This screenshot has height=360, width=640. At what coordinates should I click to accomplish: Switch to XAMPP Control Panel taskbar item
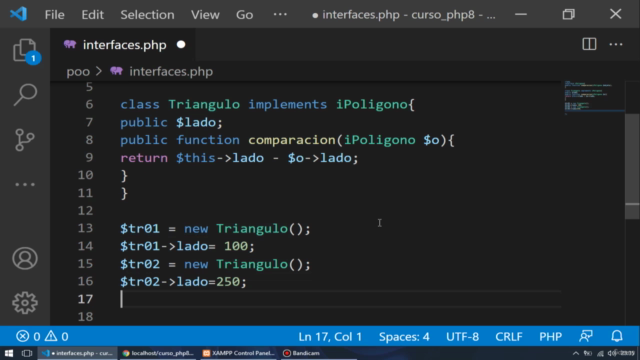pos(239,353)
